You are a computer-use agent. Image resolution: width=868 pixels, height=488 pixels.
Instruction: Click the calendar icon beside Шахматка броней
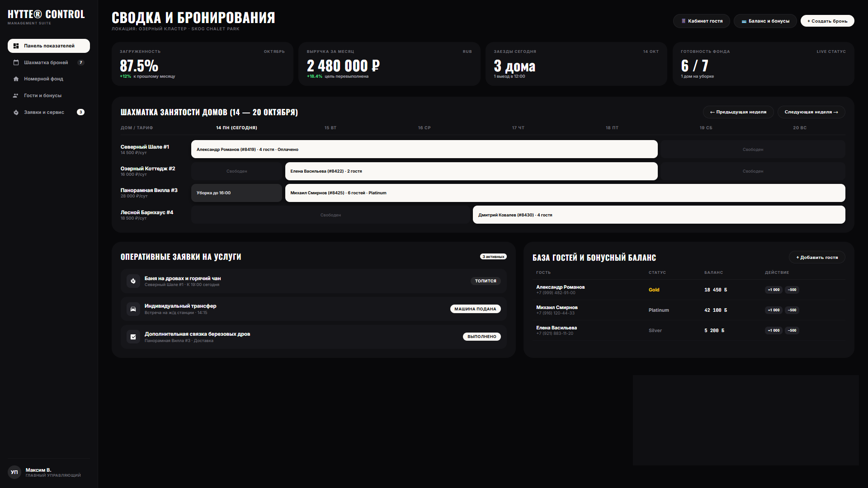[x=16, y=62]
